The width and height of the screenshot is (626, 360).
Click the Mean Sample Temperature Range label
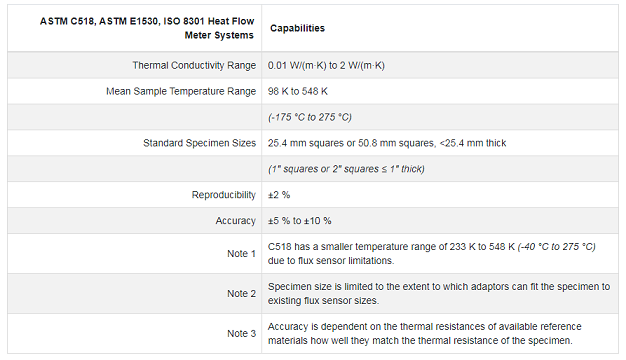[x=181, y=91]
